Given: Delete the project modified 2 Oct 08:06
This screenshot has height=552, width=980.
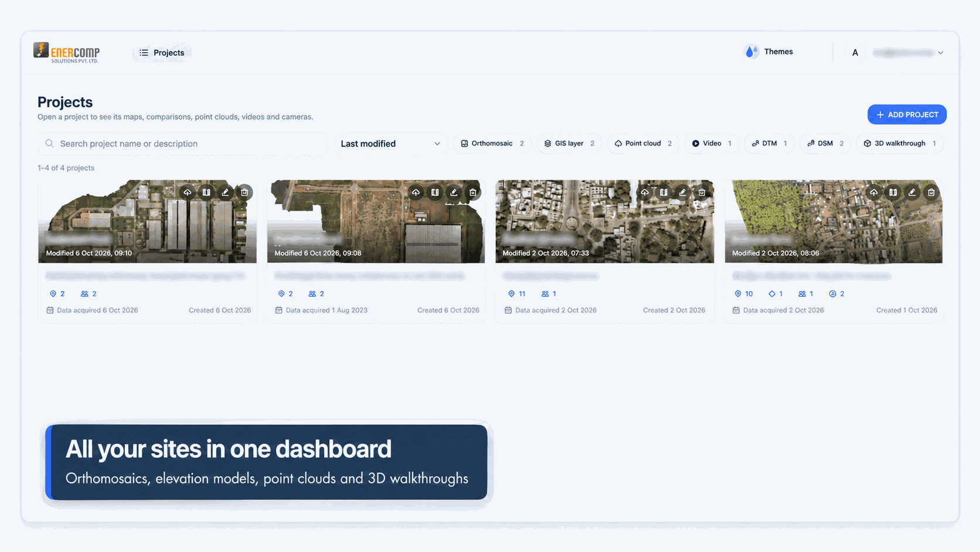Looking at the screenshot, I should click(931, 192).
